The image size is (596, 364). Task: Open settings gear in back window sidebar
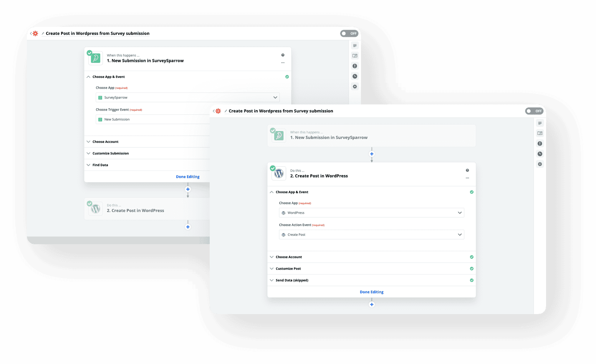tap(355, 87)
